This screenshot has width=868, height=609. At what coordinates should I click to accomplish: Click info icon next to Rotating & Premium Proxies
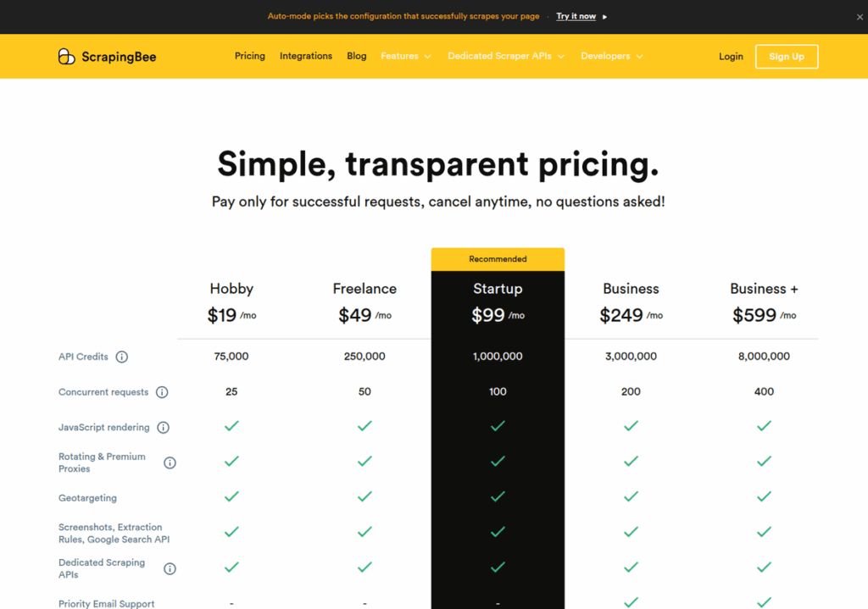pos(170,463)
